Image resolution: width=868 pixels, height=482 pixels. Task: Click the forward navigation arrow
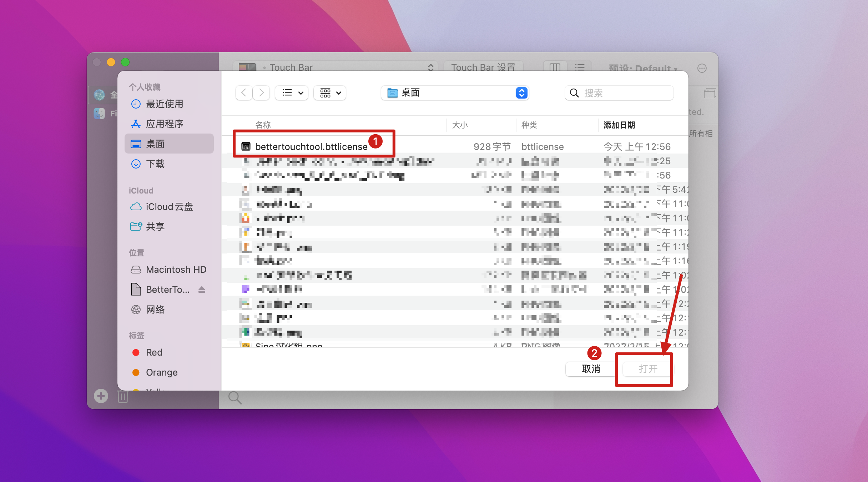pyautogui.click(x=261, y=93)
